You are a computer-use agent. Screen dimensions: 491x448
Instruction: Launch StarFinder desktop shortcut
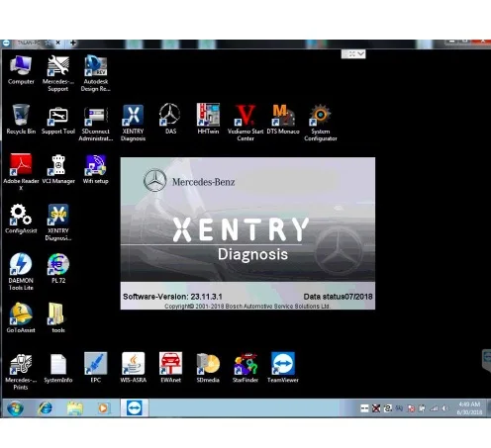point(245,367)
